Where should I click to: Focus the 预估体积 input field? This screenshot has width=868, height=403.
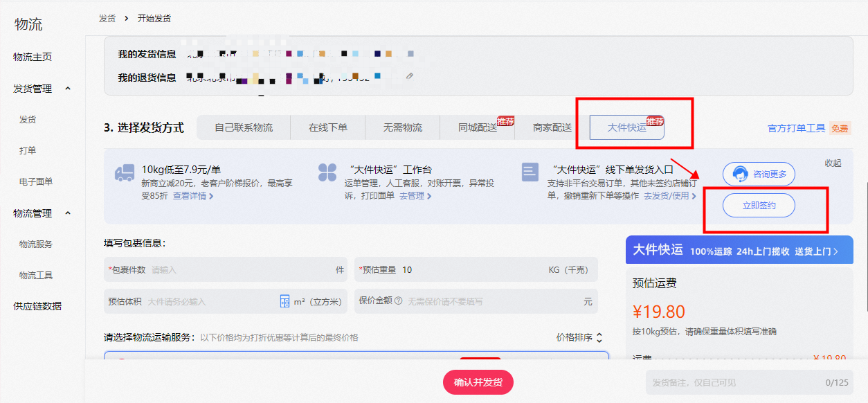point(226,301)
